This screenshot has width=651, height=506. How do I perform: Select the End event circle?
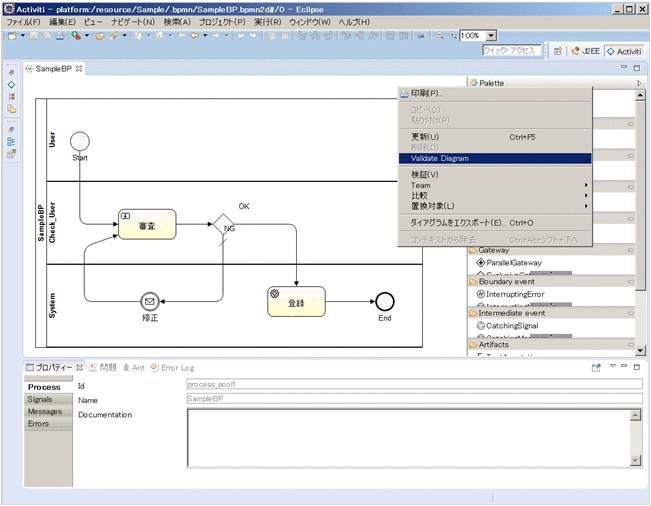[385, 300]
